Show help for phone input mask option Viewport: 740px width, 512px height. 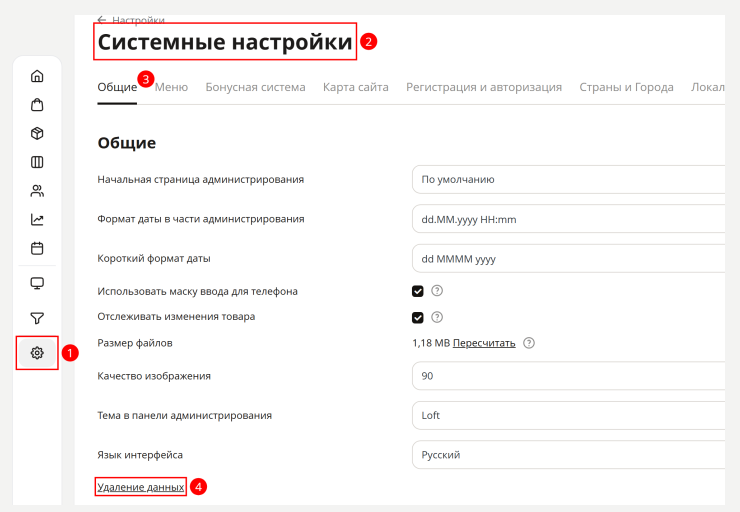click(437, 291)
